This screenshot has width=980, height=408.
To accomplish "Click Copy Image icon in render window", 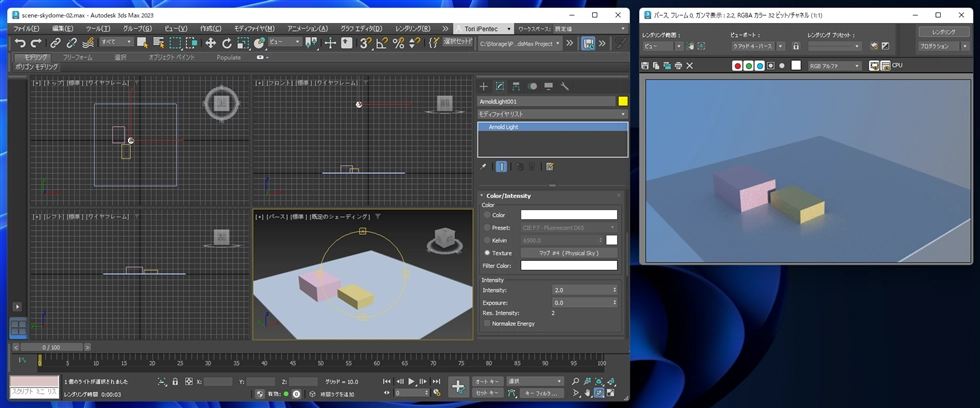I will point(656,66).
